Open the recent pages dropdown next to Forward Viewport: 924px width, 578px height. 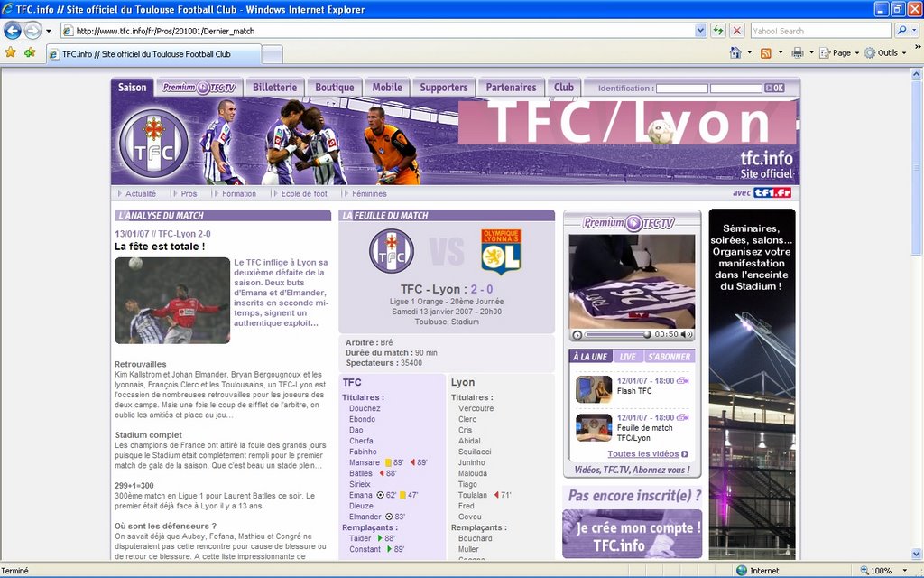[x=49, y=31]
